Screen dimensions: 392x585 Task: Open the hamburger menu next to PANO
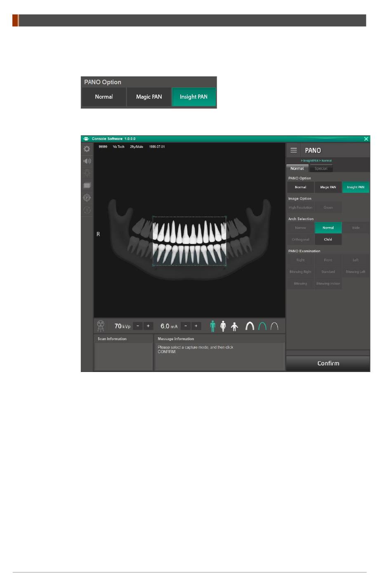294,150
